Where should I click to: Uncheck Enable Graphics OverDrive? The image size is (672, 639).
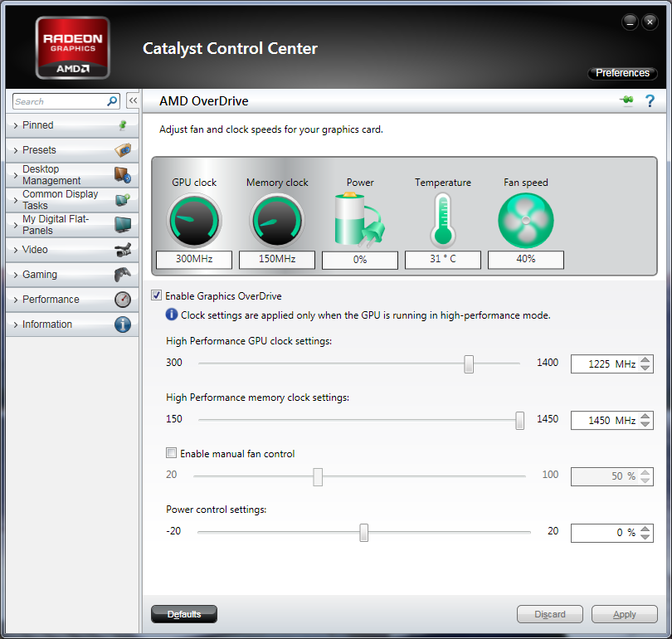pos(157,295)
